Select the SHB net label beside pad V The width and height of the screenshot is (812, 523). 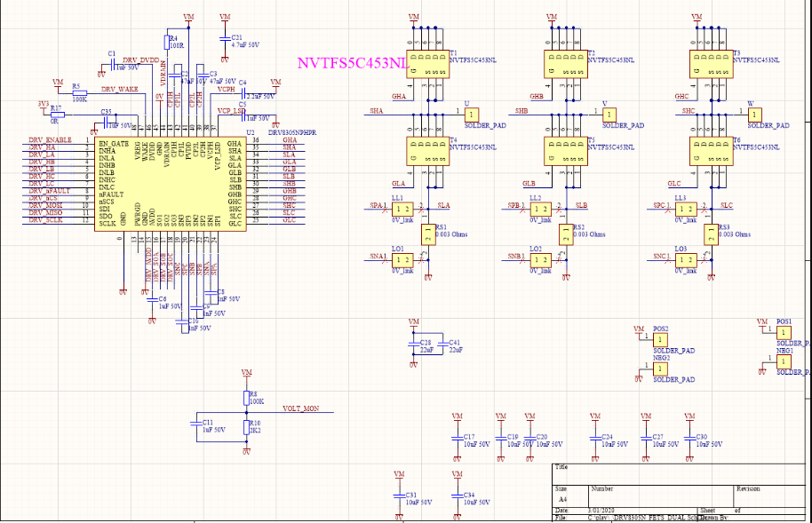click(521, 111)
